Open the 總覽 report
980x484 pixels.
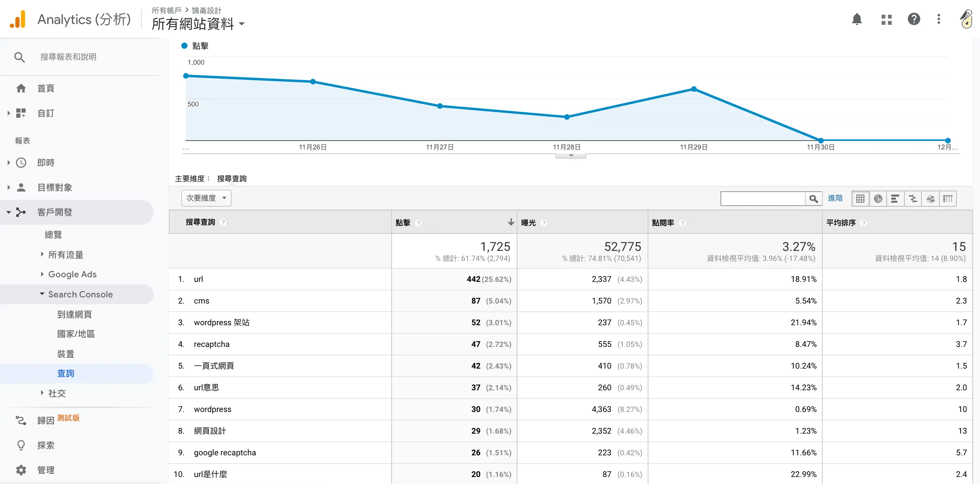pyautogui.click(x=53, y=235)
